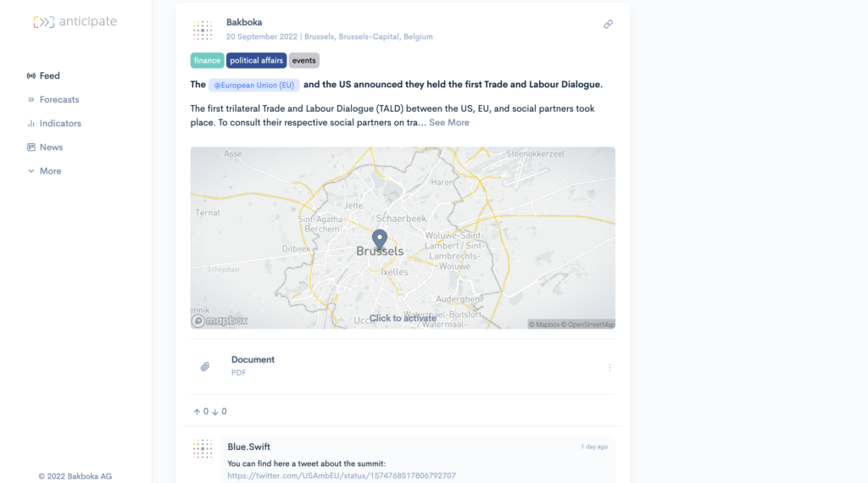
Task: Click the anticipate logo
Action: click(x=75, y=21)
